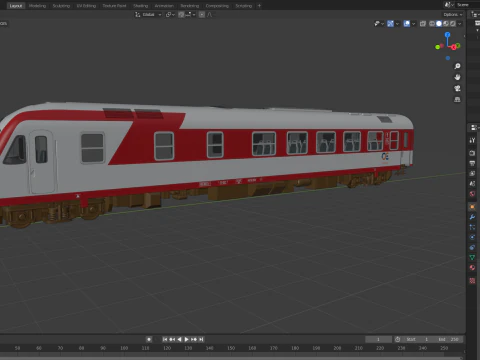Expand the overlays settings dropdown arrow

pos(414,24)
